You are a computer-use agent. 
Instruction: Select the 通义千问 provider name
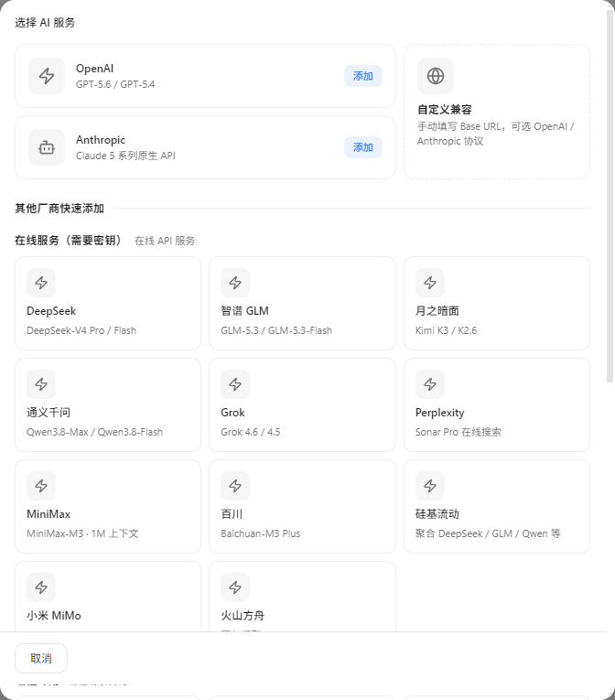(49, 413)
